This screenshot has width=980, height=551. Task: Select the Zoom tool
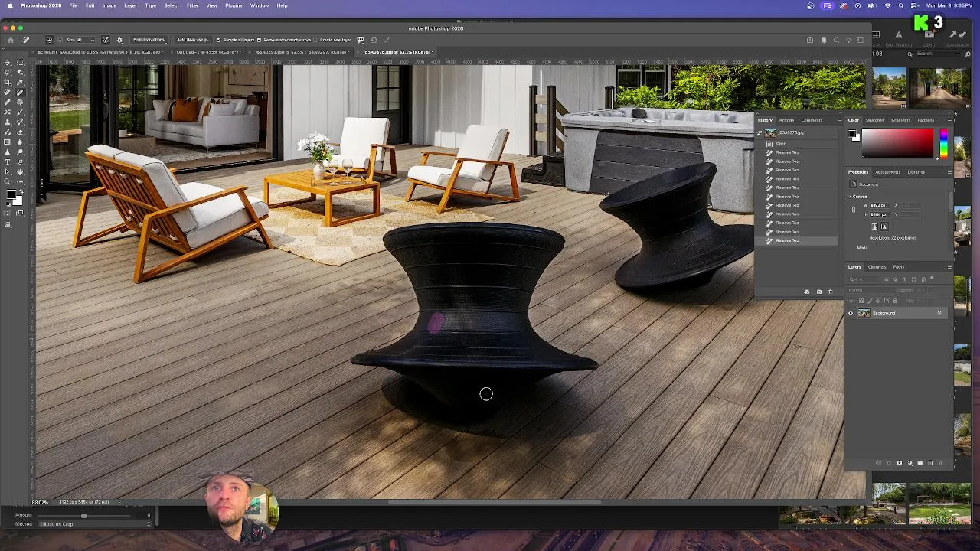tap(8, 181)
